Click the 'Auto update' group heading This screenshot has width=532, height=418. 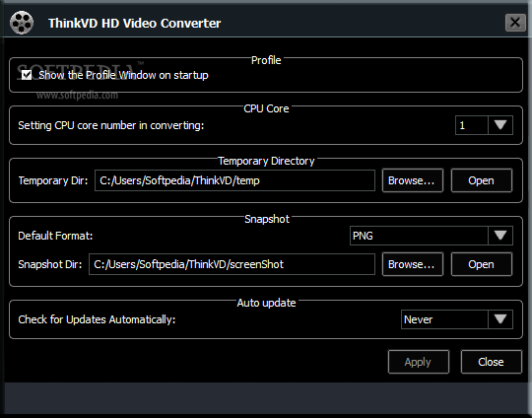click(266, 303)
